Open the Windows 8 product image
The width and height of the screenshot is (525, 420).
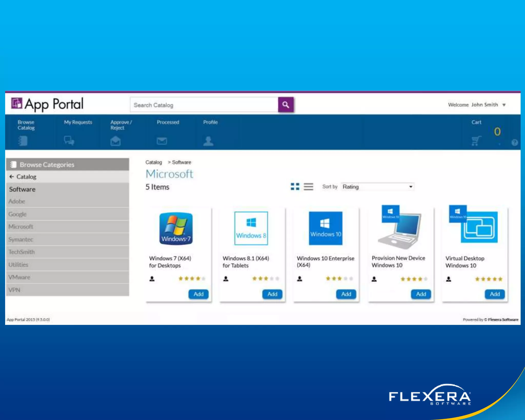(x=251, y=228)
